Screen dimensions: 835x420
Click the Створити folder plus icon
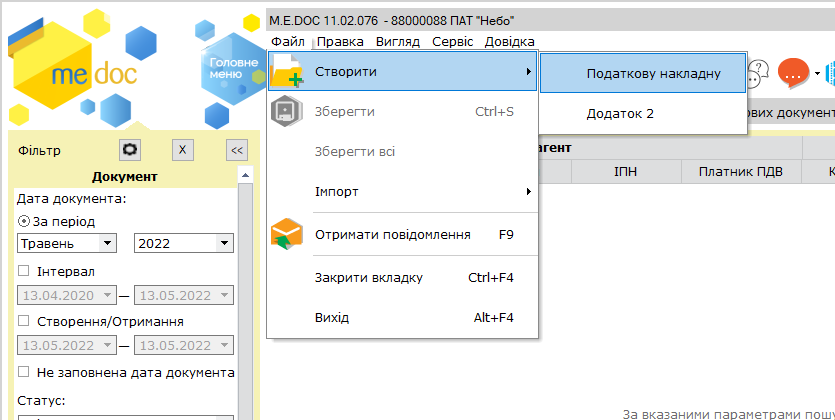tap(287, 71)
